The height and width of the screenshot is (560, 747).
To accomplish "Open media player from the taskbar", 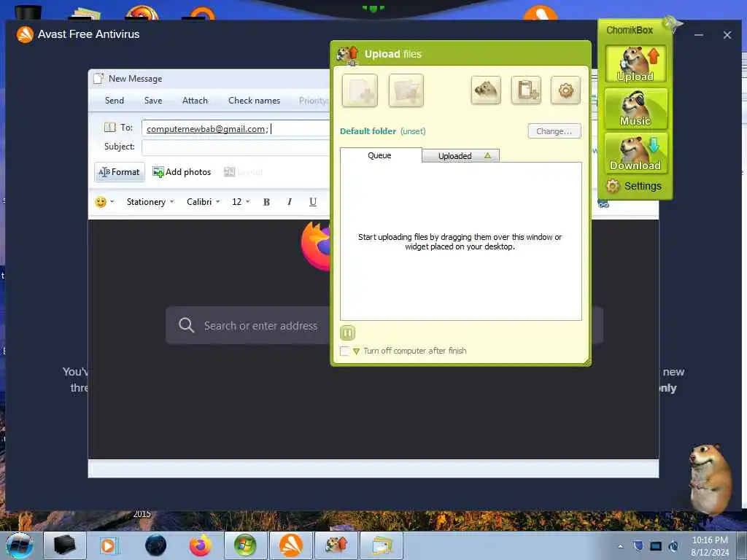I will pyautogui.click(x=109, y=545).
